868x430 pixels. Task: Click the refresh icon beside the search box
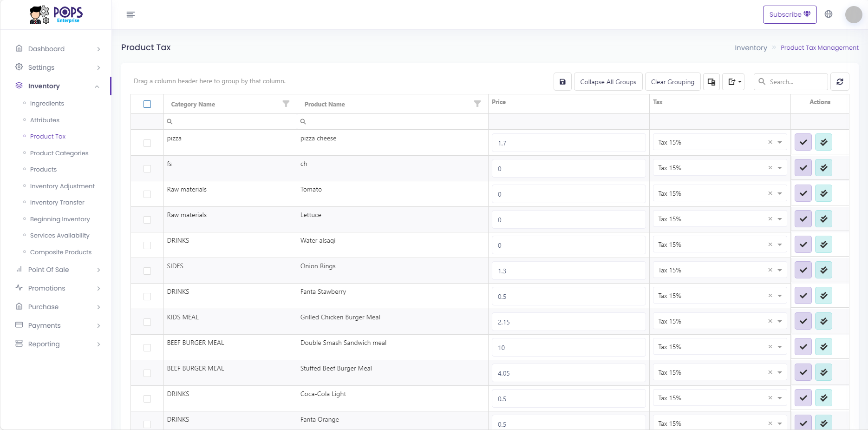tap(840, 82)
